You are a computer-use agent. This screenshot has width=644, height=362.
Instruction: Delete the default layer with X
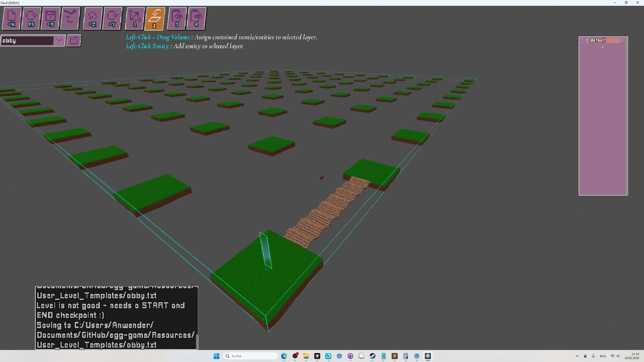coord(623,40)
